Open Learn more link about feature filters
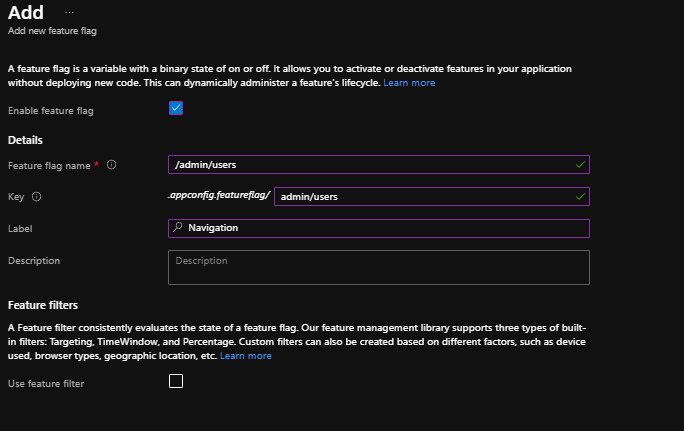Viewport: 684px width, 431px height. pos(246,356)
